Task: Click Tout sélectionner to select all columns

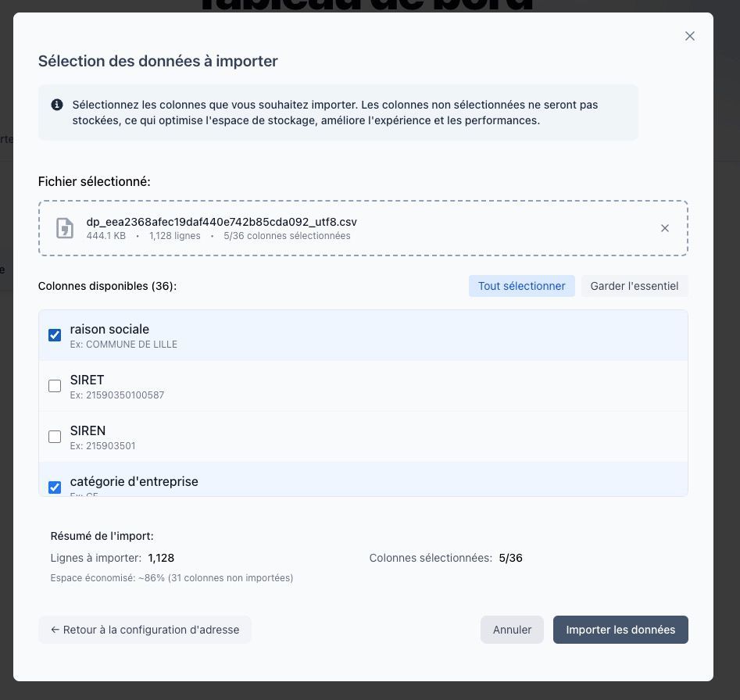Action: pos(521,286)
